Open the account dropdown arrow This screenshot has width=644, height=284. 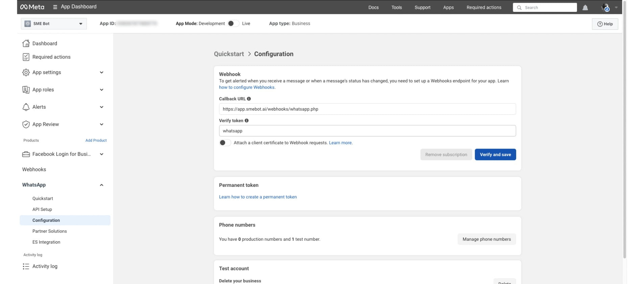pyautogui.click(x=616, y=7)
